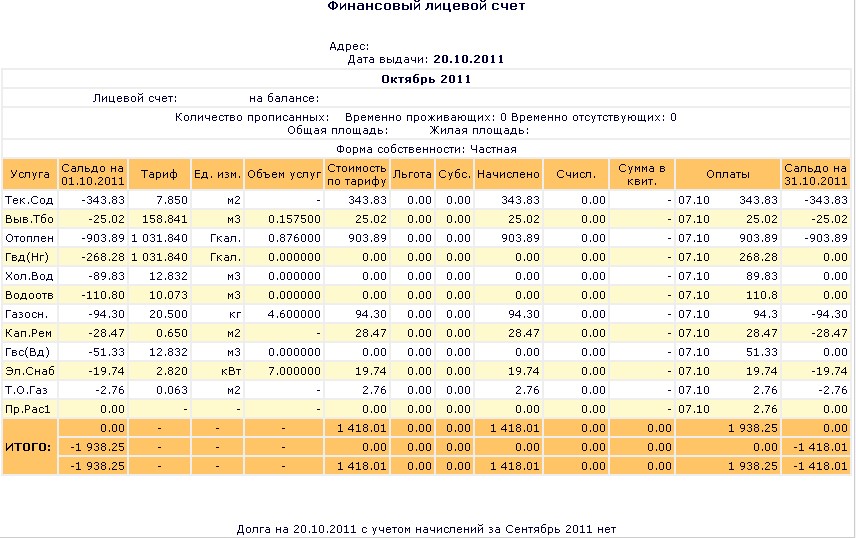Click unit 'кг' in Газосн. row
This screenshot has width=856, height=538.
[x=235, y=314]
